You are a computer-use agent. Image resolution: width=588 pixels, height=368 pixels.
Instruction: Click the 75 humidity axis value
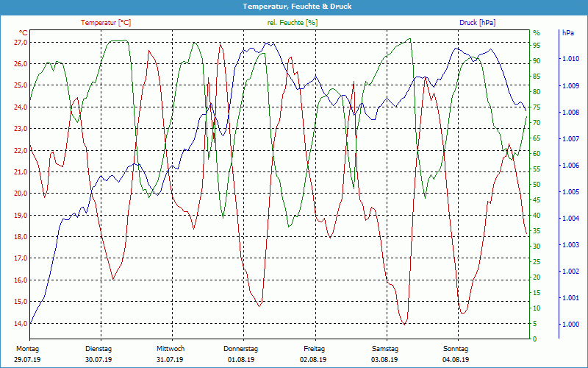click(x=537, y=107)
